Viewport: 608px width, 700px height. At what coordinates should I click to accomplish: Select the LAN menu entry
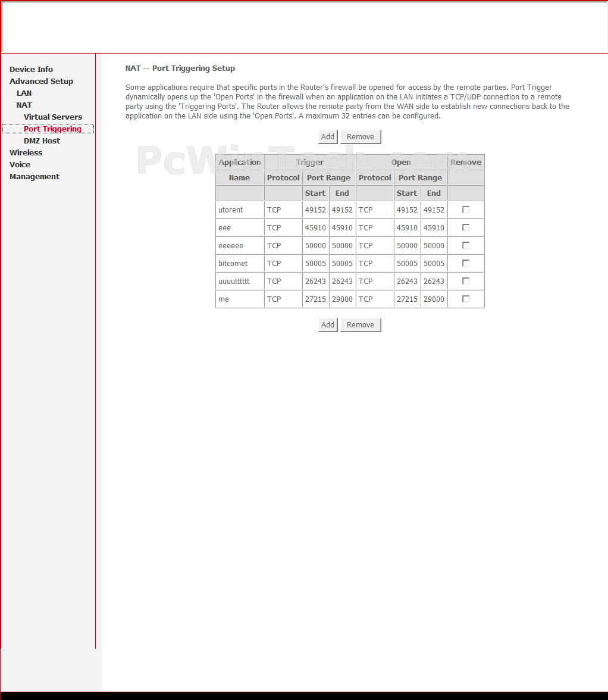click(x=24, y=93)
